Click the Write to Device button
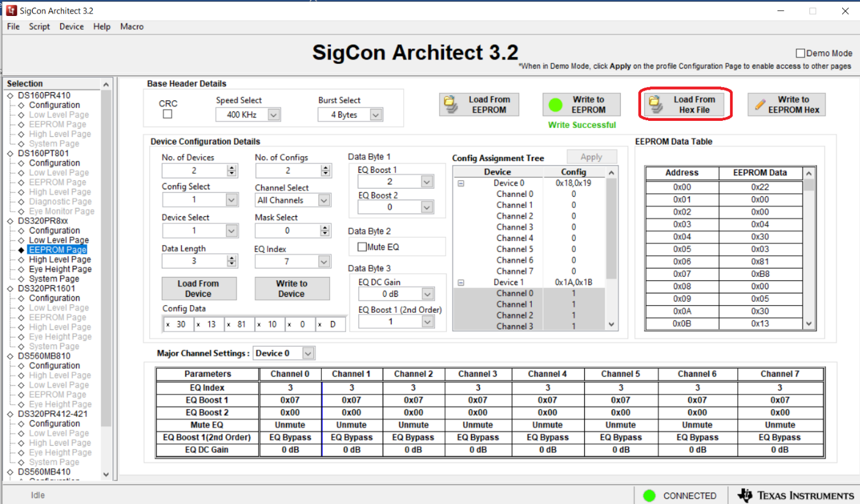Viewport: 860px width, 504px height. click(x=292, y=288)
